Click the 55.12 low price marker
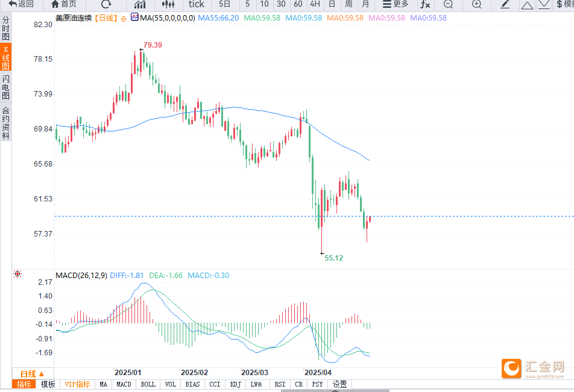The width and height of the screenshot is (574, 392). (333, 258)
